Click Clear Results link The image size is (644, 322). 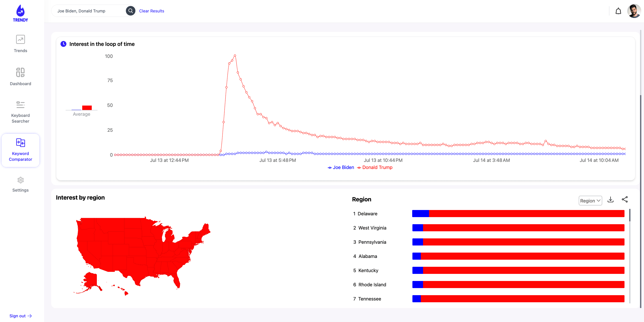coord(152,11)
